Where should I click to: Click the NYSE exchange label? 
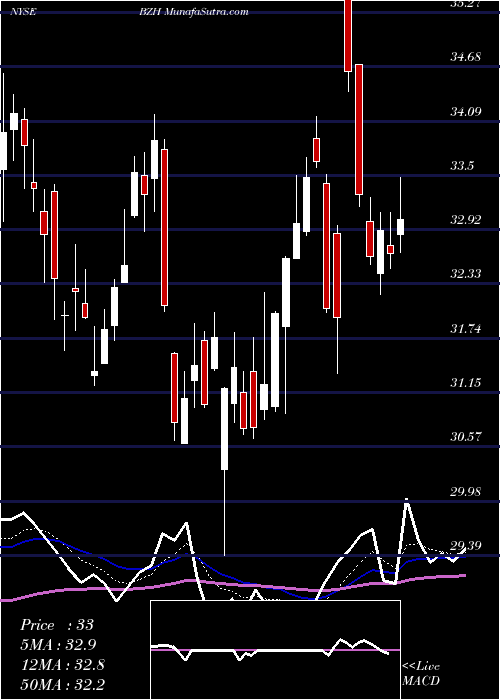24,12
